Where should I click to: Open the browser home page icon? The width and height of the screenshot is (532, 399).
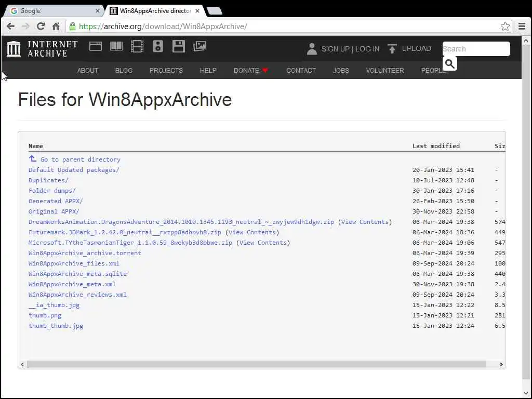pos(56,26)
